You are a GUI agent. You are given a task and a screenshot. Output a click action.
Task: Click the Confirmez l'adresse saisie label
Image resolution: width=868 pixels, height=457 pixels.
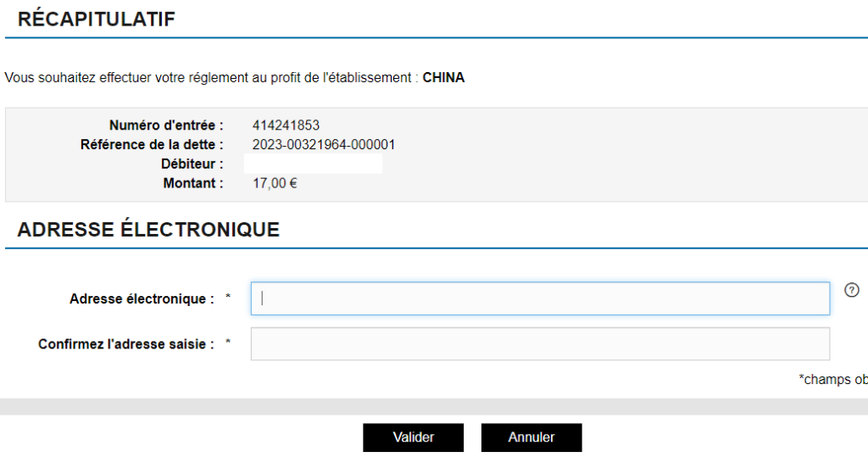[126, 344]
